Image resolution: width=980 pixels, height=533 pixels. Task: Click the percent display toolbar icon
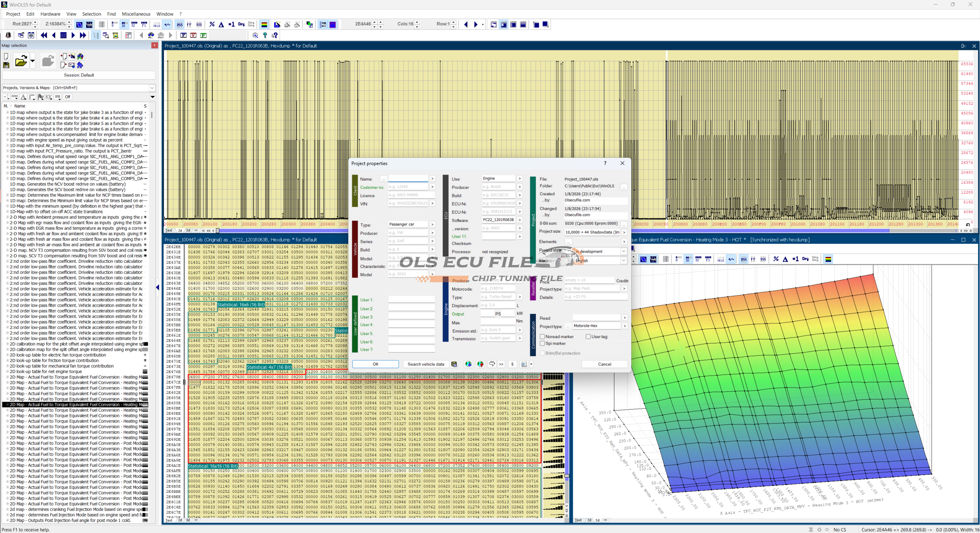(x=212, y=25)
